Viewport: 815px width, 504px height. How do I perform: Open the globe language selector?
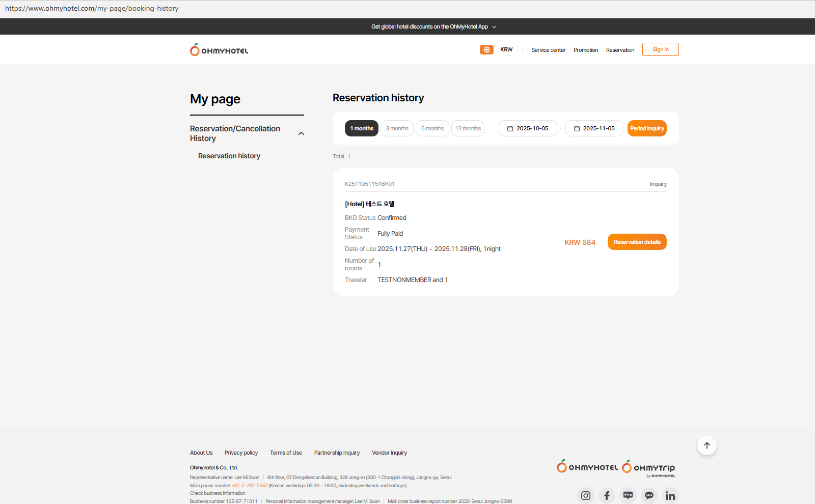click(486, 49)
